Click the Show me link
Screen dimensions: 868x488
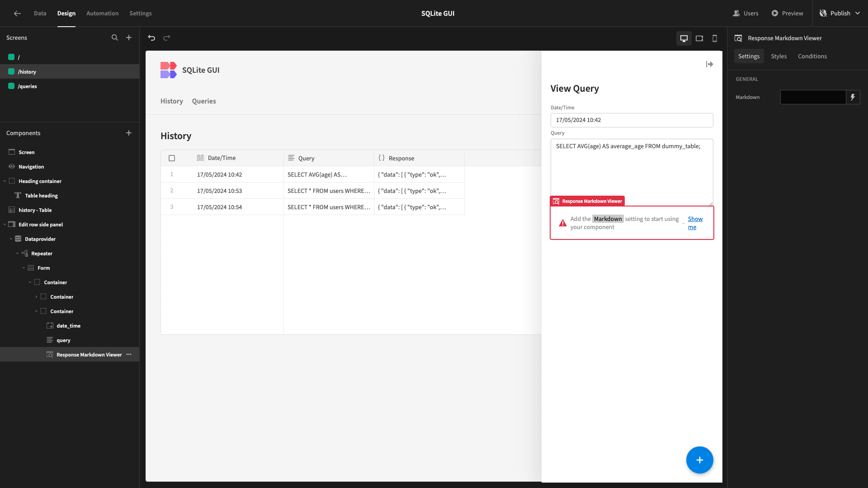(695, 223)
